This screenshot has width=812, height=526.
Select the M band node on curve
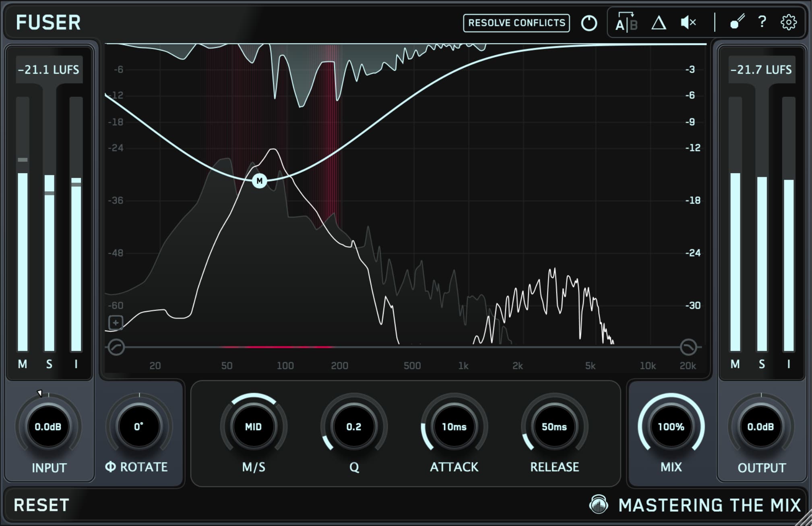point(260,181)
